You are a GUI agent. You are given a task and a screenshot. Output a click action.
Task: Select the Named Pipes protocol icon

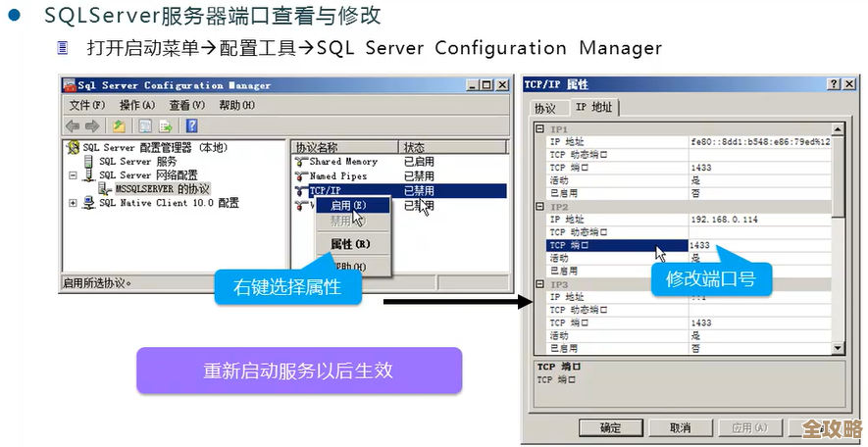[x=301, y=176]
